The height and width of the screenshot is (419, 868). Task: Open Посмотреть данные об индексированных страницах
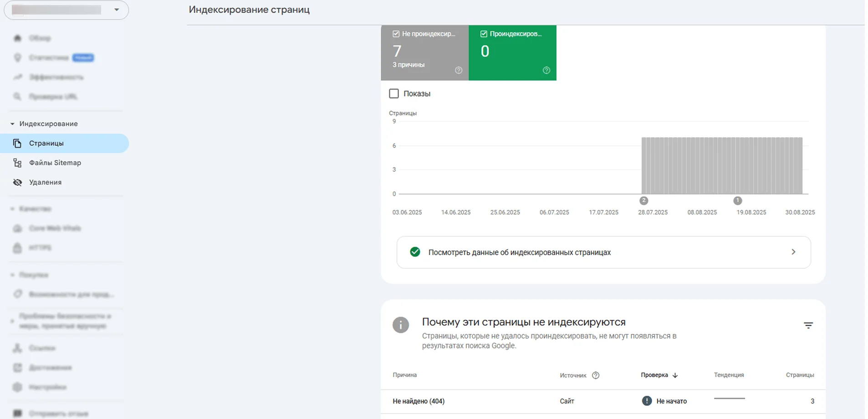[519, 252]
